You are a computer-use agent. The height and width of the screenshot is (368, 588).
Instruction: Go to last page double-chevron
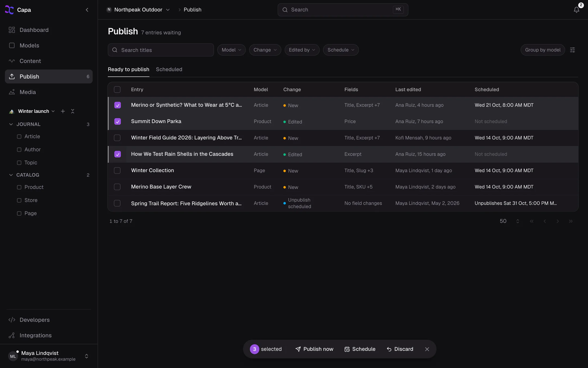(571, 221)
